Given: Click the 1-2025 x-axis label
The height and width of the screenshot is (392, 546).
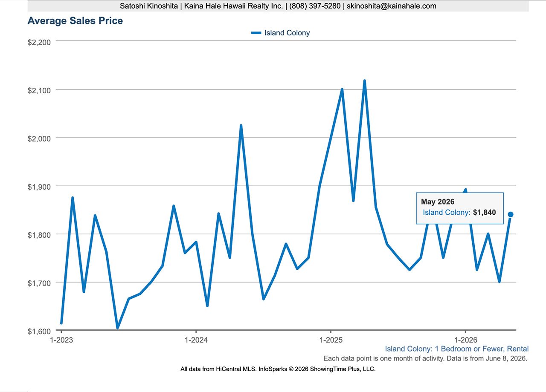Looking at the screenshot, I should click(x=331, y=340).
